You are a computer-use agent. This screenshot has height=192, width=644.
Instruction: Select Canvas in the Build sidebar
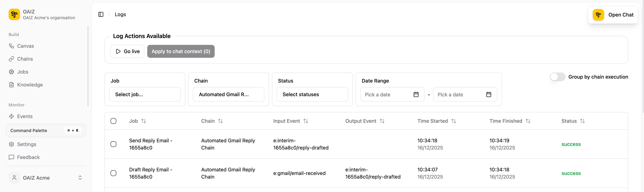[25, 46]
